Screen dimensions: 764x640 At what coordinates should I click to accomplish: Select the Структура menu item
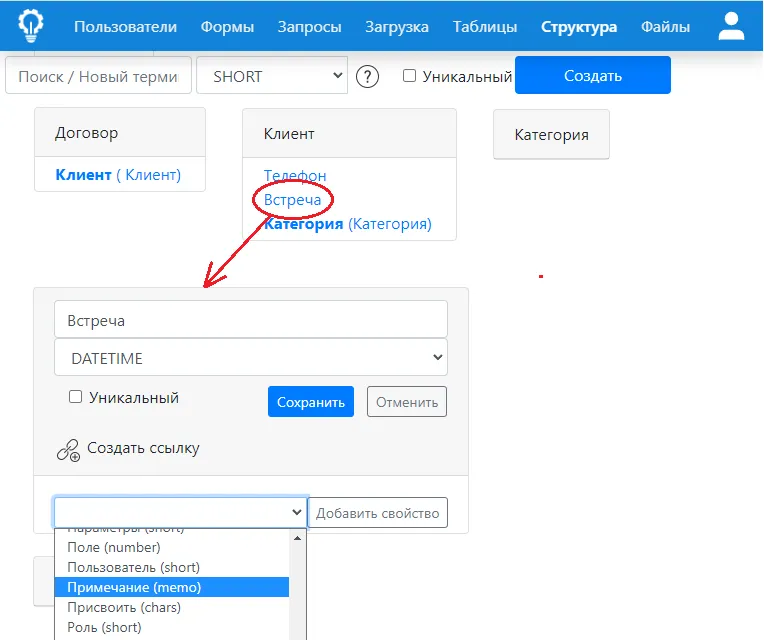(x=579, y=27)
